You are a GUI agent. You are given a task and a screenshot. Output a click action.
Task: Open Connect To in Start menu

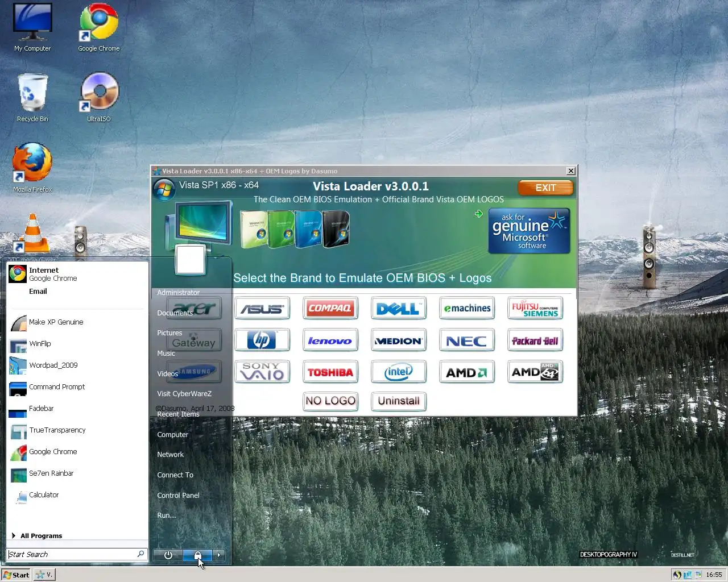(175, 475)
